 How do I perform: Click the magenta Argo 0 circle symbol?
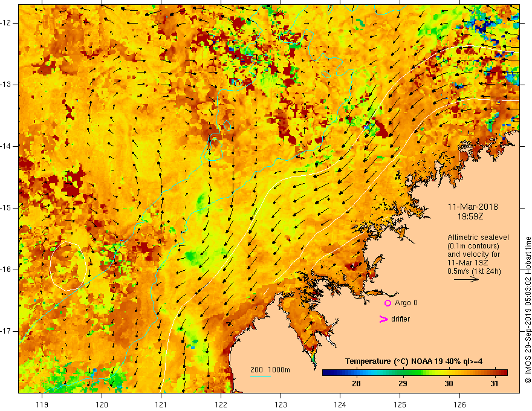(388, 303)
